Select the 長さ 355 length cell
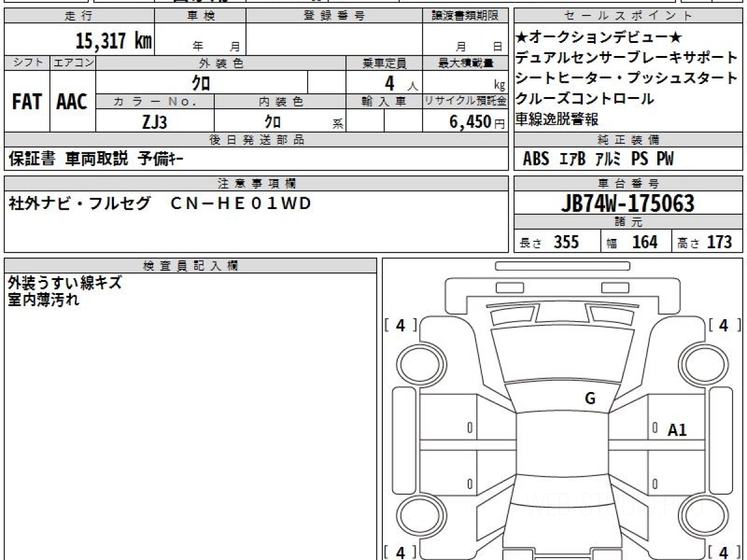 pos(557,241)
